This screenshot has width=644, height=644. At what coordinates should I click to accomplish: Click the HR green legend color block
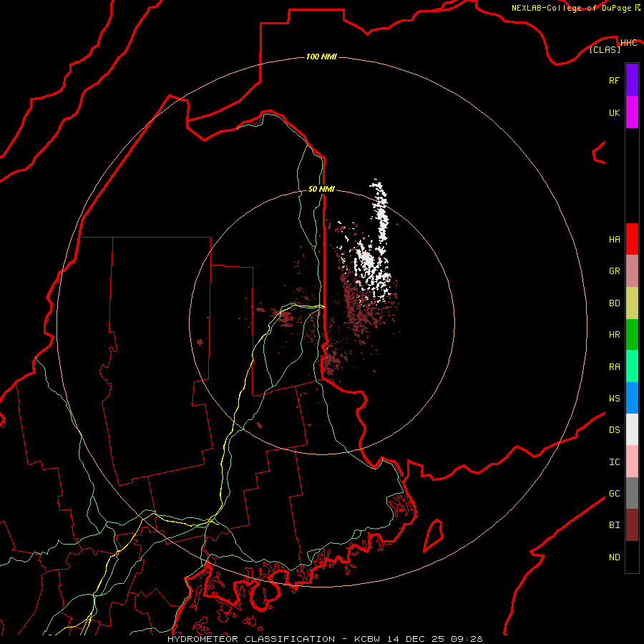coord(632,335)
